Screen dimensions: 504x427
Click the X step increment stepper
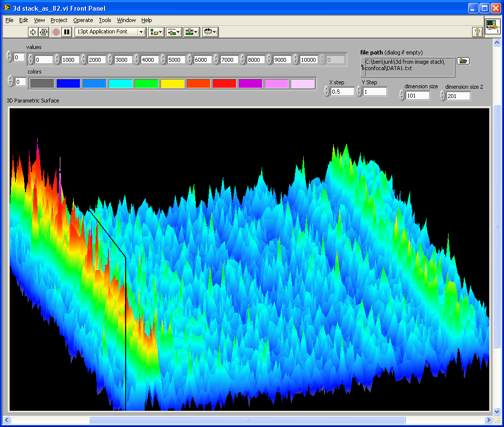tap(327, 89)
